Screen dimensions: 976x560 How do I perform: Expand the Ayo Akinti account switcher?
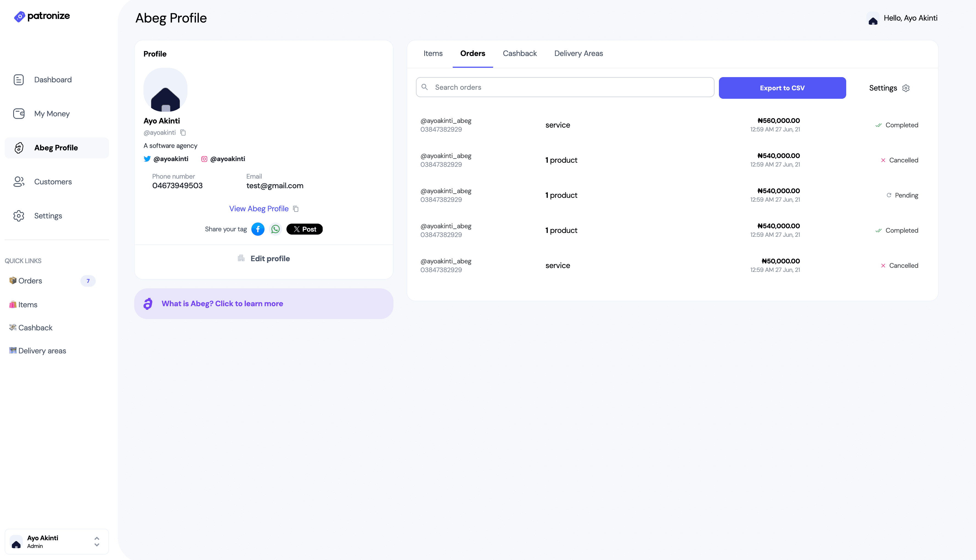point(97,542)
